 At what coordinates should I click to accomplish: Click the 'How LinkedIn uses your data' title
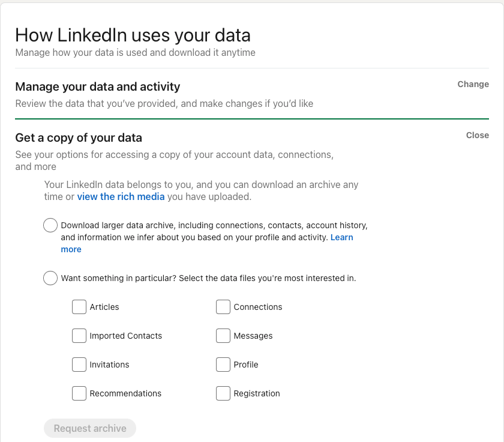tap(133, 35)
